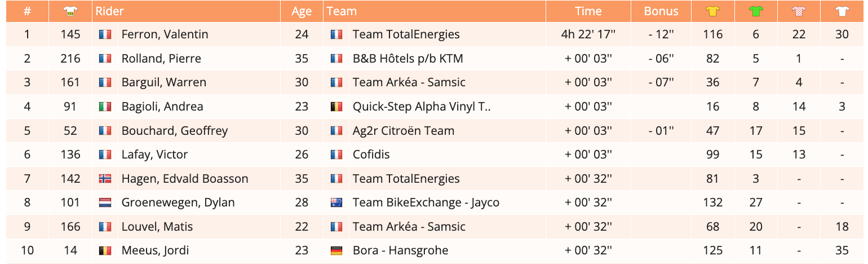Sort table by Time column header
Image resolution: width=868 pixels, height=264 pixels.
coord(588,11)
